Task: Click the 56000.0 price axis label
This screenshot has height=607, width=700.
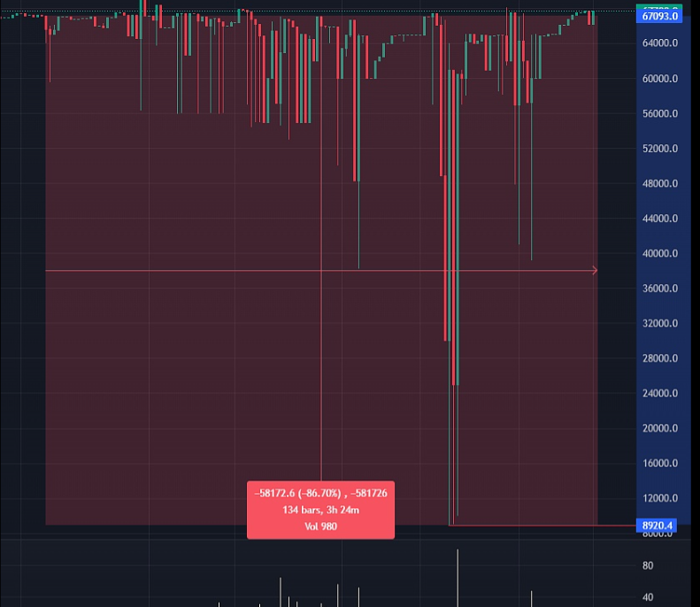Action: 659,114
